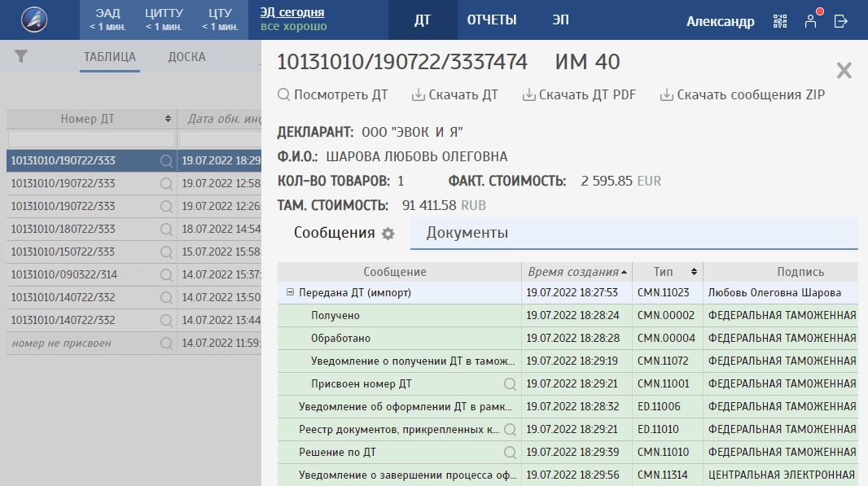Image resolution: width=868 pixels, height=486 pixels.
Task: Click magnifier in Реестр документов row
Action: point(510,429)
